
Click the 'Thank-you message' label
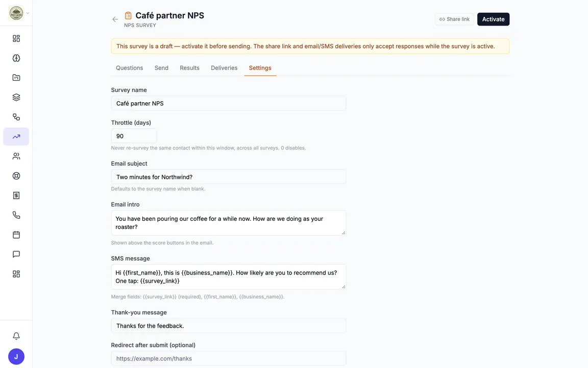[x=139, y=312]
